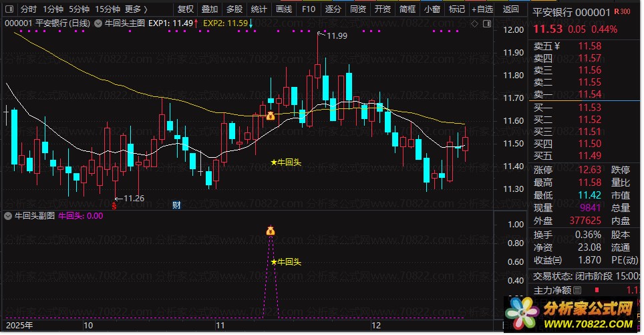Click the 外盘 377625 value
The height and width of the screenshot is (335, 644).
point(585,221)
